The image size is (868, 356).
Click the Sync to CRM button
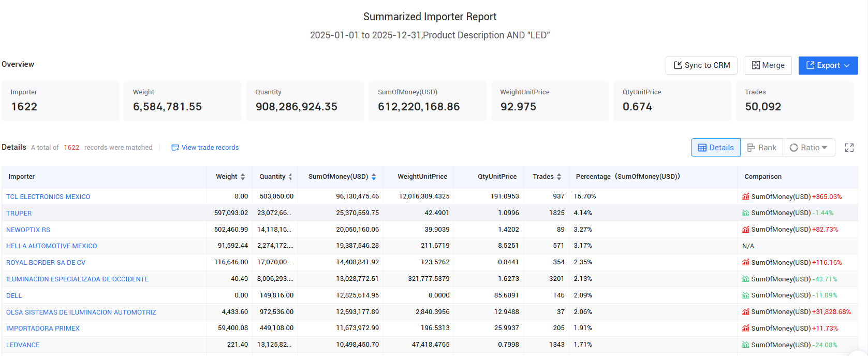tap(701, 65)
